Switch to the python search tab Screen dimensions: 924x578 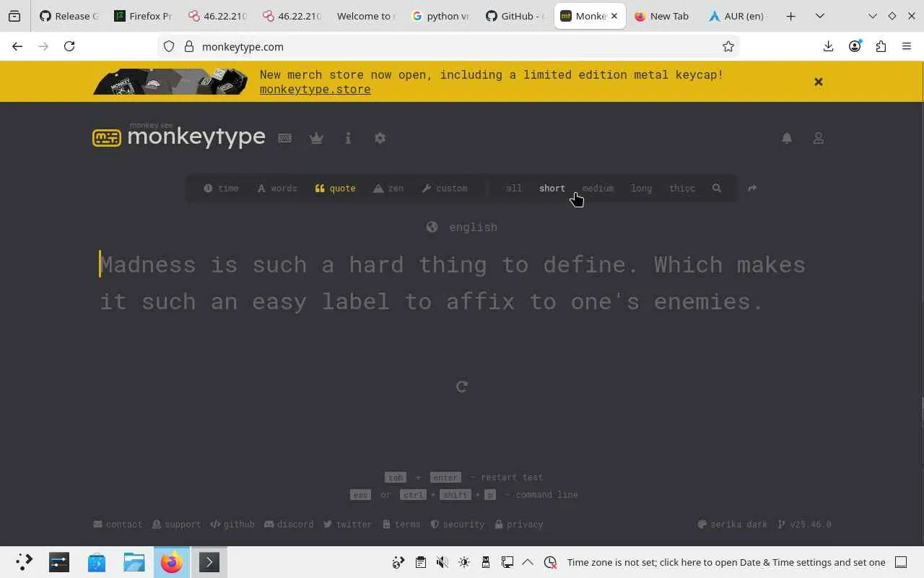pyautogui.click(x=440, y=16)
